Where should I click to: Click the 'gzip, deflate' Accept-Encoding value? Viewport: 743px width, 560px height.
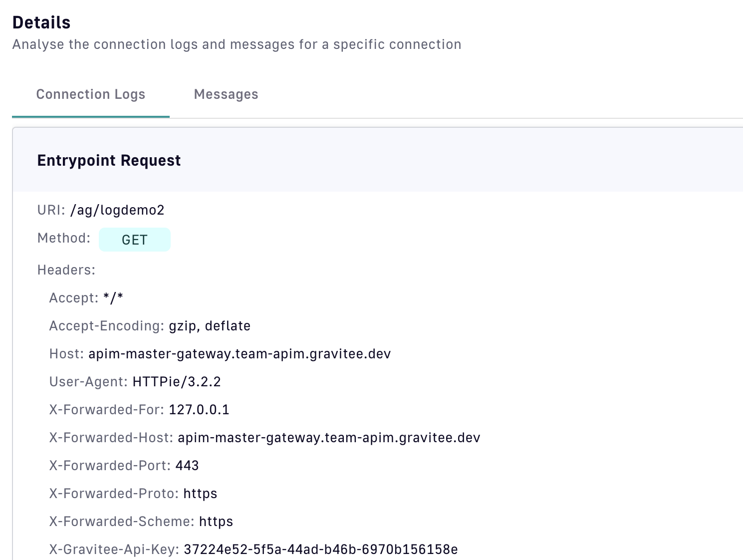click(x=210, y=326)
